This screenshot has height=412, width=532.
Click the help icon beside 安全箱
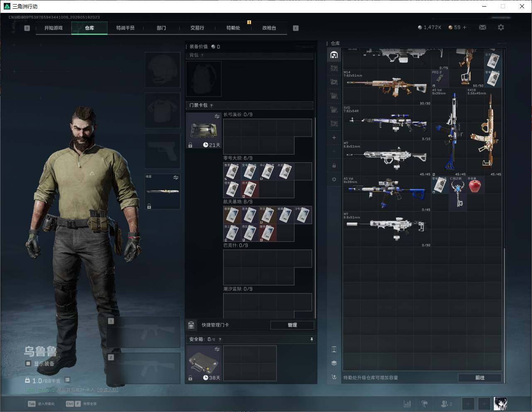point(220,339)
